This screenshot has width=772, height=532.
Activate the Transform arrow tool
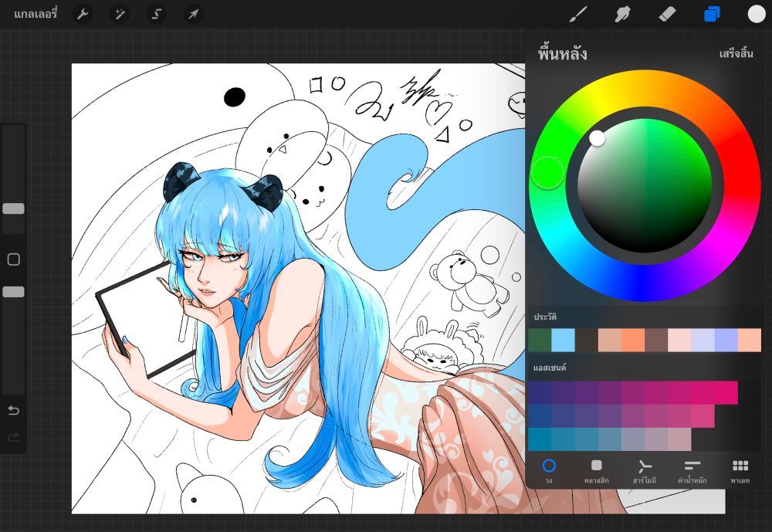tap(194, 14)
